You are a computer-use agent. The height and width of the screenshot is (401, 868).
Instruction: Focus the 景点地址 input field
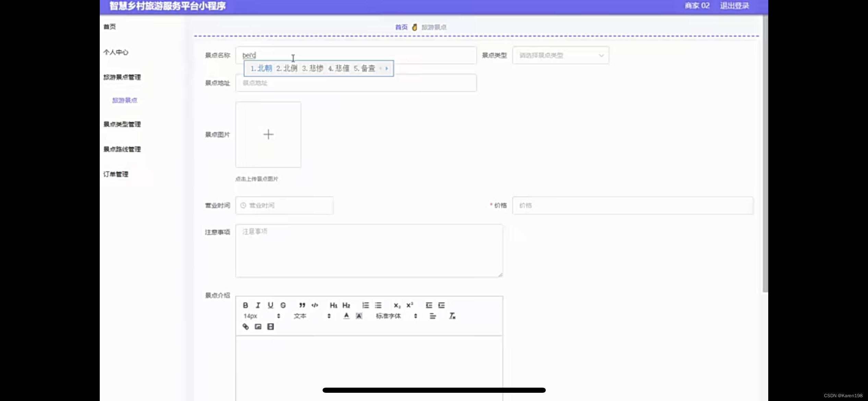pos(356,83)
